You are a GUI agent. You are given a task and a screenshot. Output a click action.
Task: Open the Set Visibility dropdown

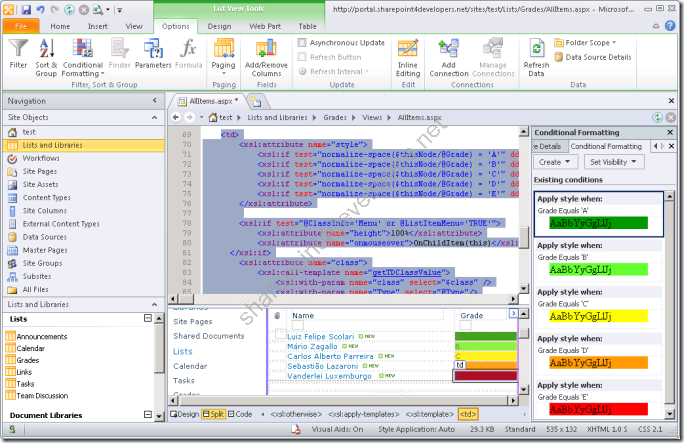(x=614, y=162)
